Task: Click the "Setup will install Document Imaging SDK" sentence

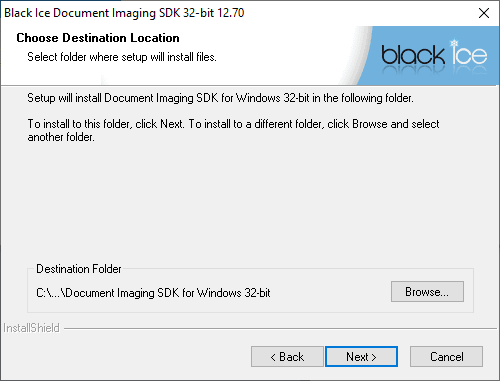Action: pos(220,98)
